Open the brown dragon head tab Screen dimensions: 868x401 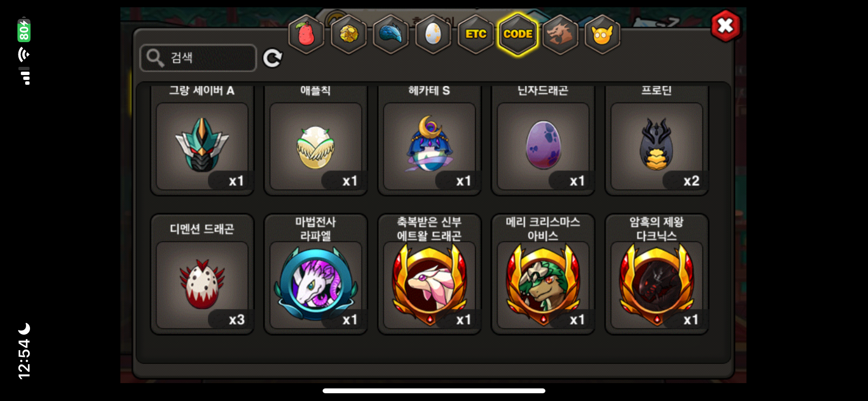[x=560, y=34]
